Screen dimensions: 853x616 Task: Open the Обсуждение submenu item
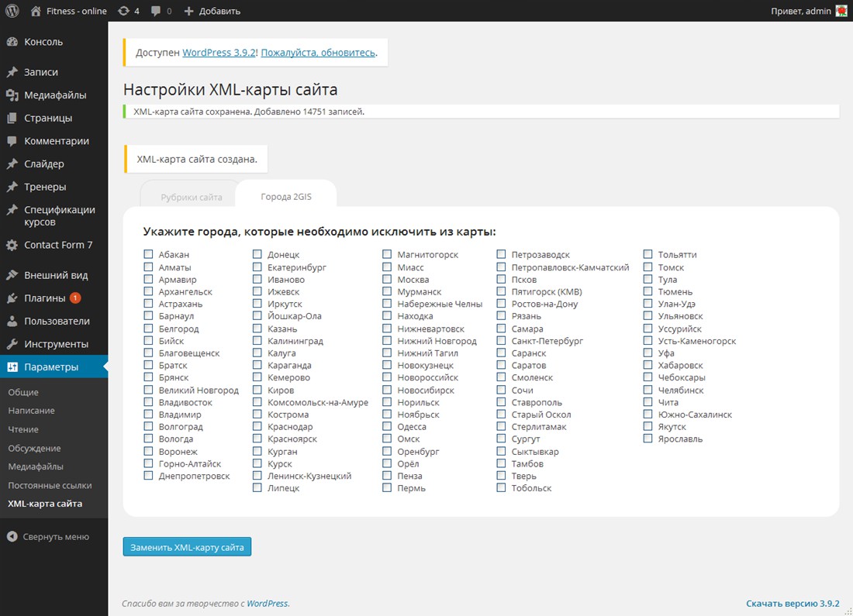pyautogui.click(x=34, y=449)
